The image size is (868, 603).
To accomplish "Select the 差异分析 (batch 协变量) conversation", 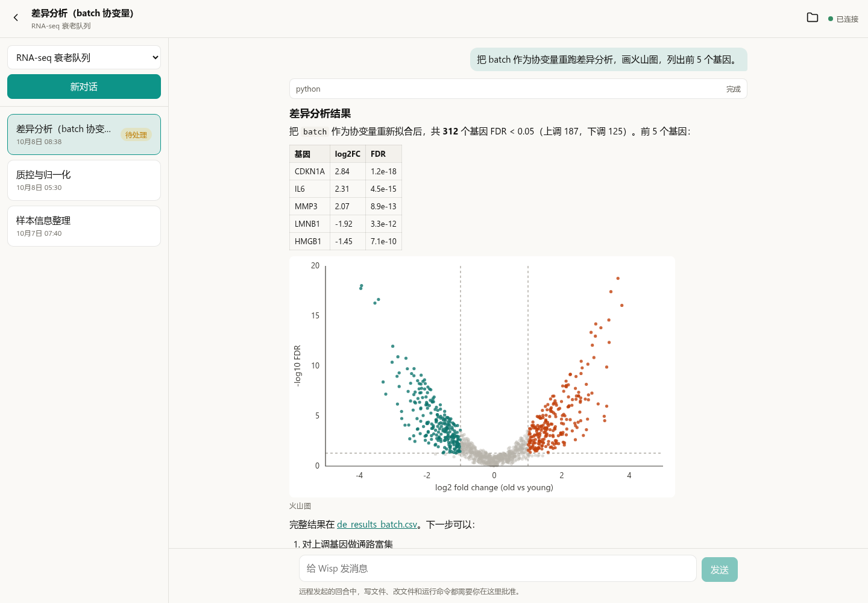I will click(84, 134).
